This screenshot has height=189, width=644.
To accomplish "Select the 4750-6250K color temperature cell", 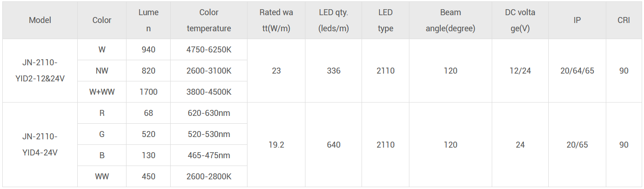I will tap(209, 50).
